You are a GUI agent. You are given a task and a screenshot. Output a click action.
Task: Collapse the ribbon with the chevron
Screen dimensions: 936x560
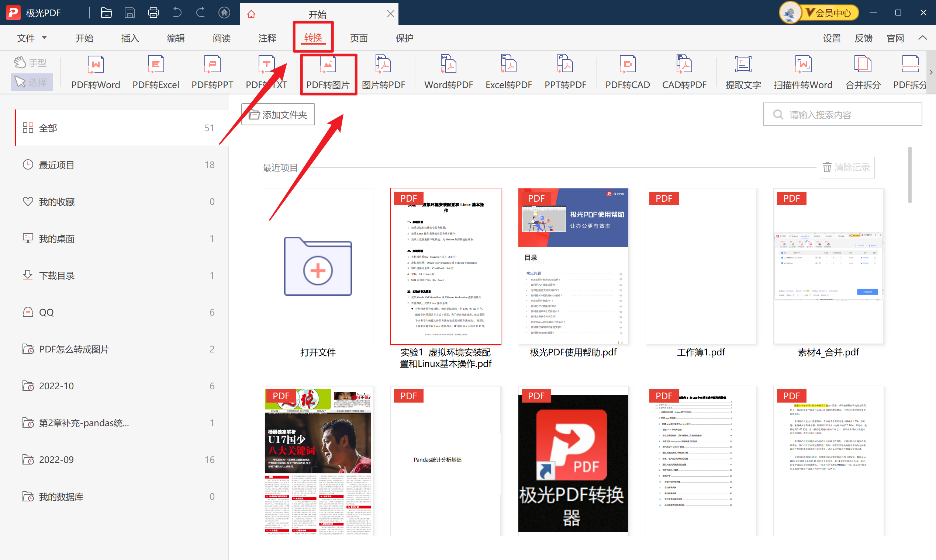[922, 38]
